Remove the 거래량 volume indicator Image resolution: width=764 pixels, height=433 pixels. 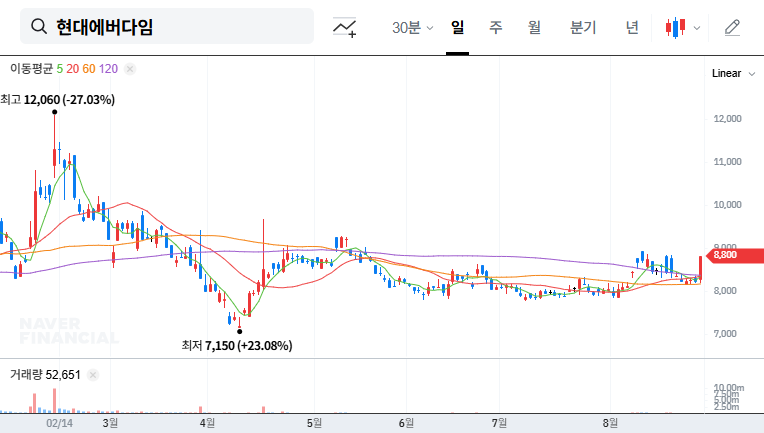click(x=93, y=375)
